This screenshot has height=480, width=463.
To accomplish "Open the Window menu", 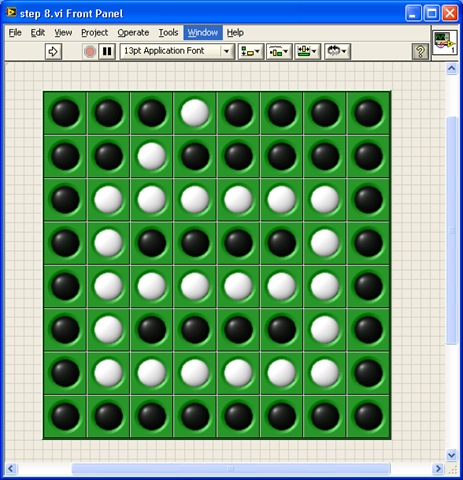I will [x=203, y=33].
